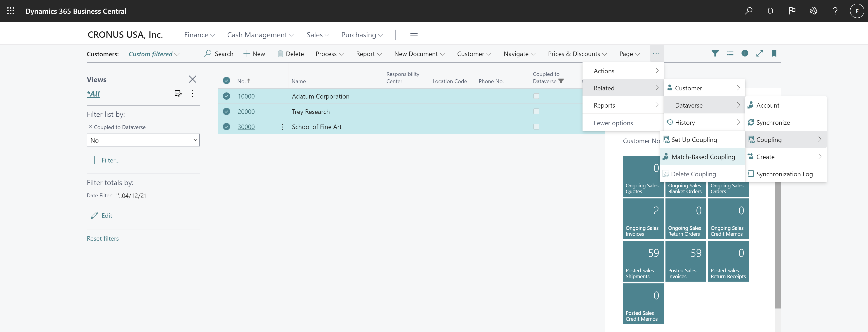Deselect the School of Fine Art row checkmark

pyautogui.click(x=226, y=127)
